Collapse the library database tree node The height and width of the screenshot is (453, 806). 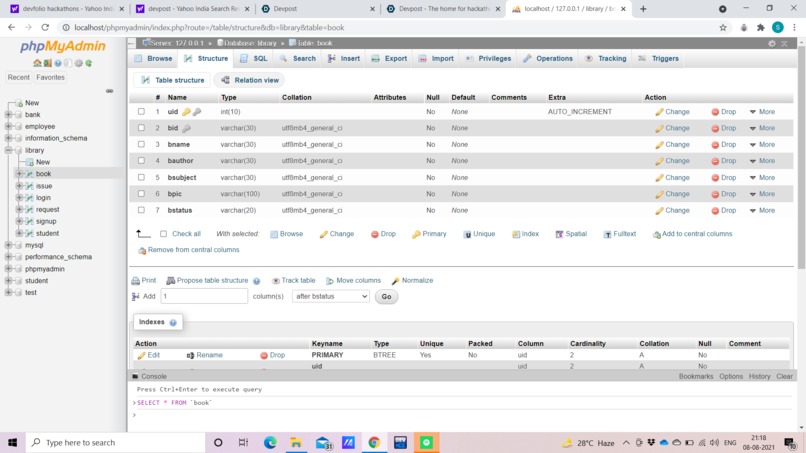8,150
